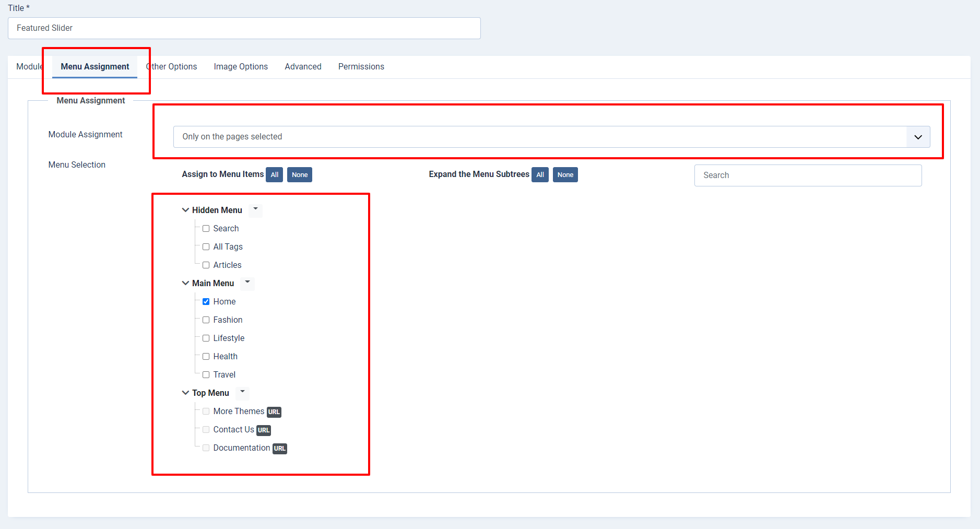Screen dimensions: 980x529
Task: Enable the All Tags checkbox
Action: (x=206, y=247)
